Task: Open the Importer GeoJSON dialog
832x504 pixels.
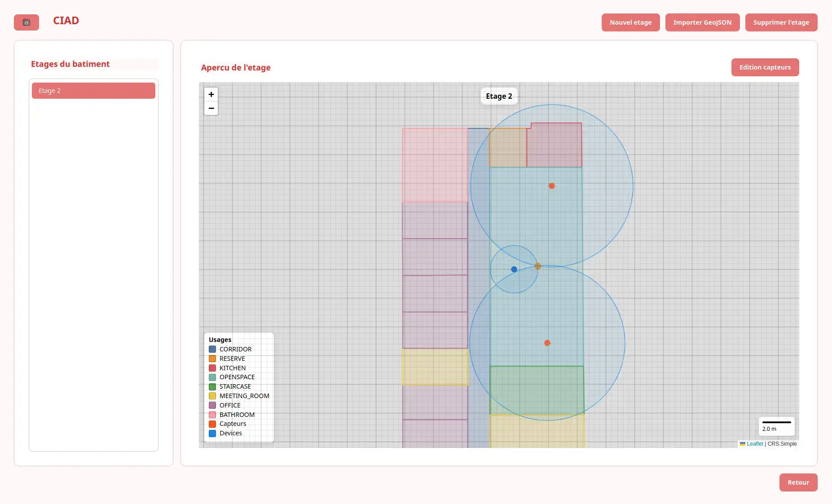Action: 702,22
